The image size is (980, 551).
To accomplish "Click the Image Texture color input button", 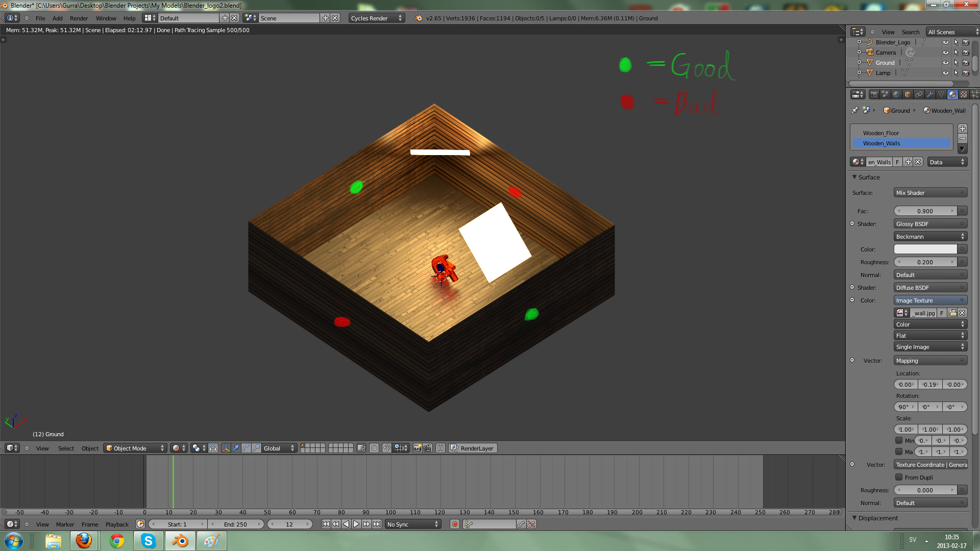I will tap(930, 300).
